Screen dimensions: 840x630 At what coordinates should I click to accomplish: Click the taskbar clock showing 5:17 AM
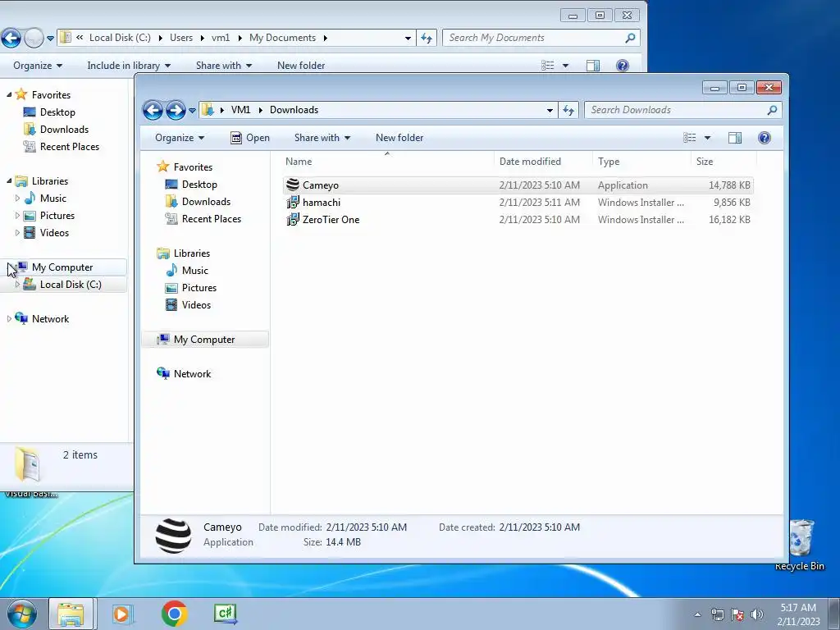coord(798,614)
